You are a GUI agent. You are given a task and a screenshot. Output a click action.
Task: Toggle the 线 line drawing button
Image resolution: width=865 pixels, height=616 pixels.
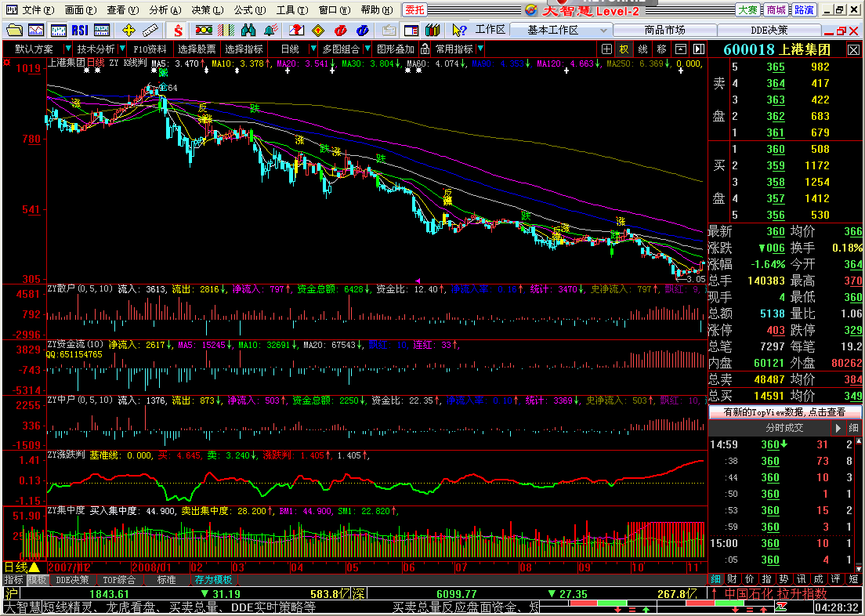point(642,49)
